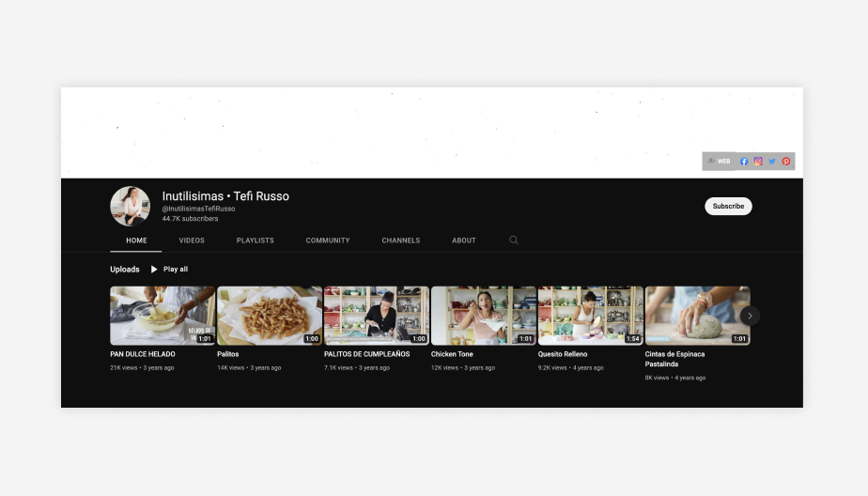Click Cintas de Espinaca Pastalinda title

[x=674, y=359]
